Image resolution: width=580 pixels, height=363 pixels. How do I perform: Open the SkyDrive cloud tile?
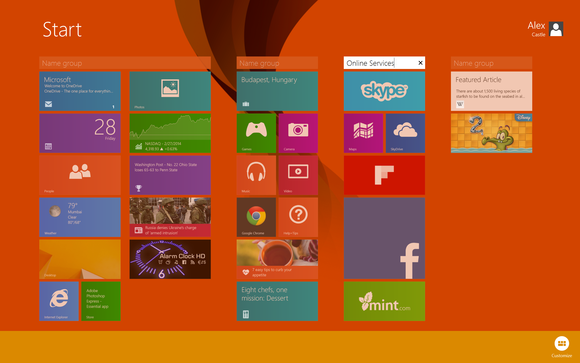(x=405, y=133)
